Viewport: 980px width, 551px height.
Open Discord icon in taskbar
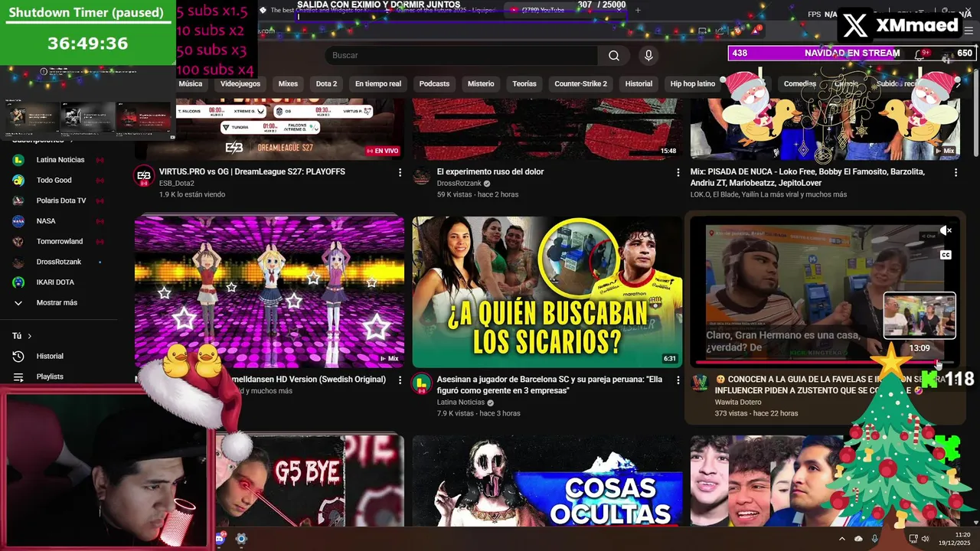click(220, 539)
